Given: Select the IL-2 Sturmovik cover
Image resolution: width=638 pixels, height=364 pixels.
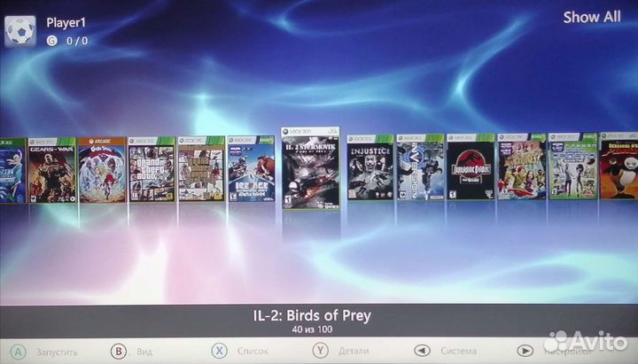Looking at the screenshot, I should (310, 168).
